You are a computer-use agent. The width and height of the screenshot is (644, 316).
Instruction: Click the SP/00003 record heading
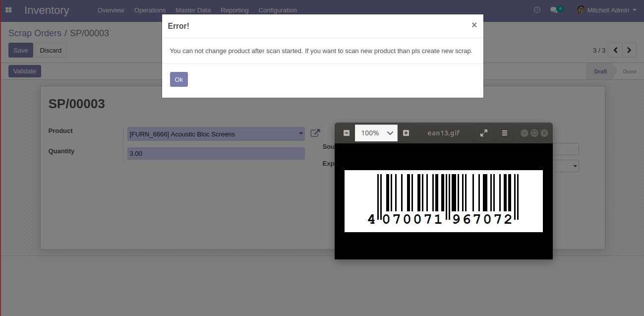tap(77, 104)
